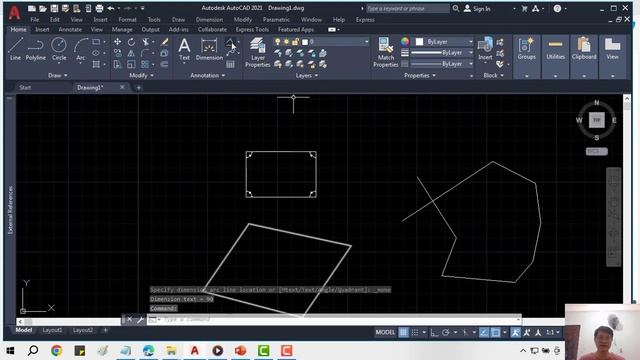Screen dimensions: 640x360
Task: Click the Help question mark icon
Action: [557, 8]
